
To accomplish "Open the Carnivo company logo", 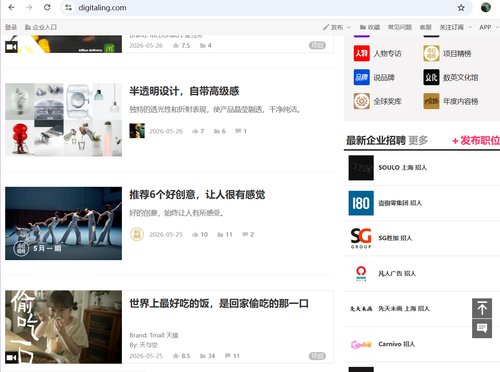I will [361, 344].
